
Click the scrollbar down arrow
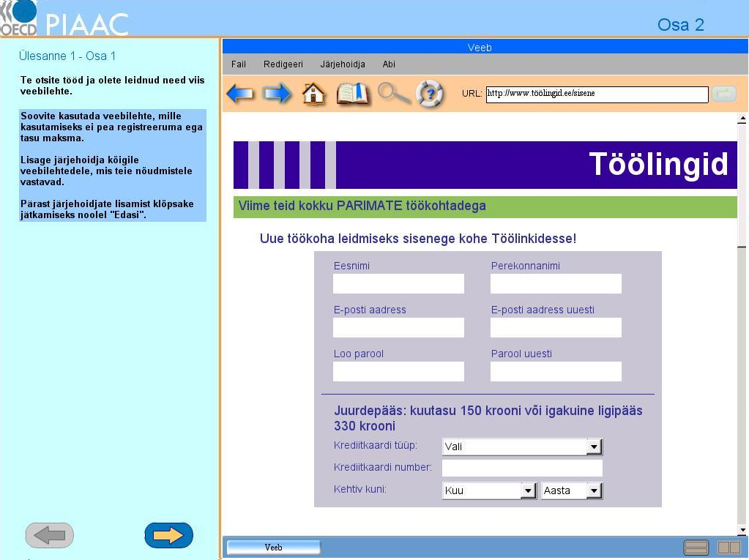[742, 529]
